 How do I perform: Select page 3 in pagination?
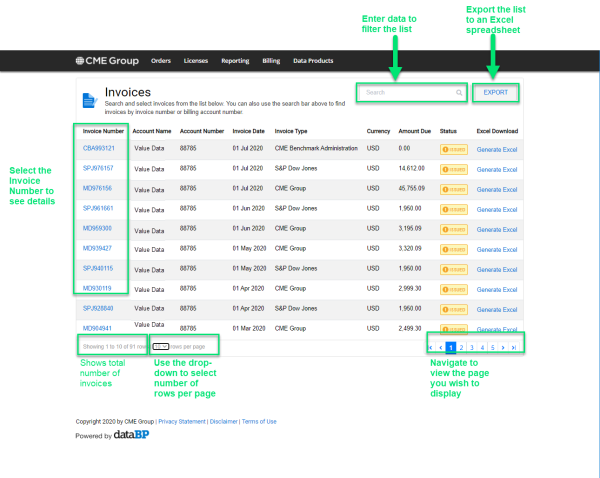tap(471, 347)
